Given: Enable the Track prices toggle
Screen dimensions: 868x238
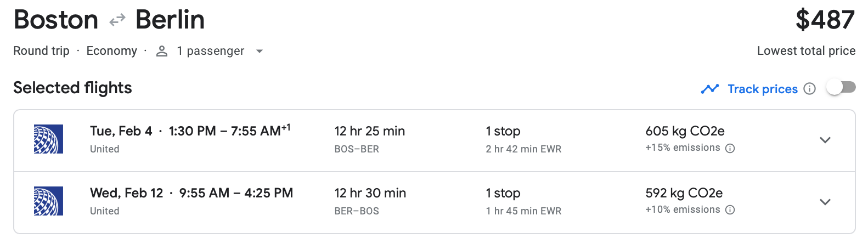Looking at the screenshot, I should point(841,88).
